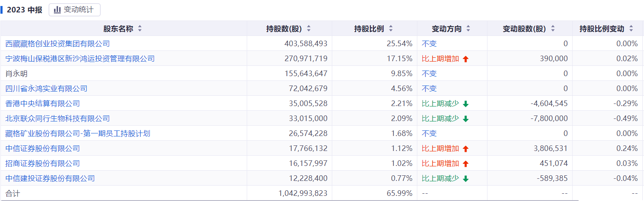Select holding count 16,157,997
Viewport: 644px width, 201px height.
click(x=308, y=163)
